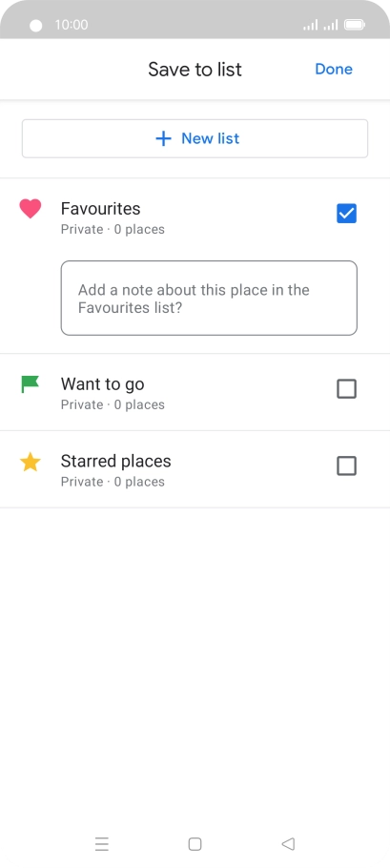
Task: Tap the battery icon in the status bar
Action: click(354, 25)
